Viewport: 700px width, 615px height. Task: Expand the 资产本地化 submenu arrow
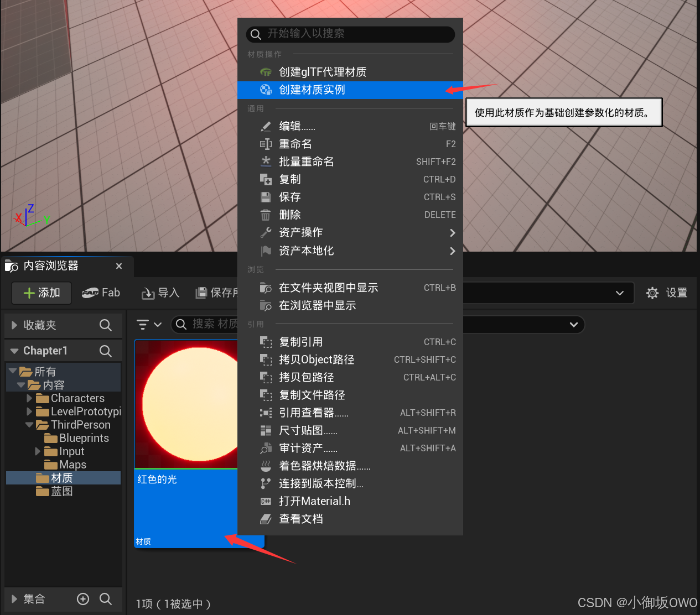coord(453,251)
